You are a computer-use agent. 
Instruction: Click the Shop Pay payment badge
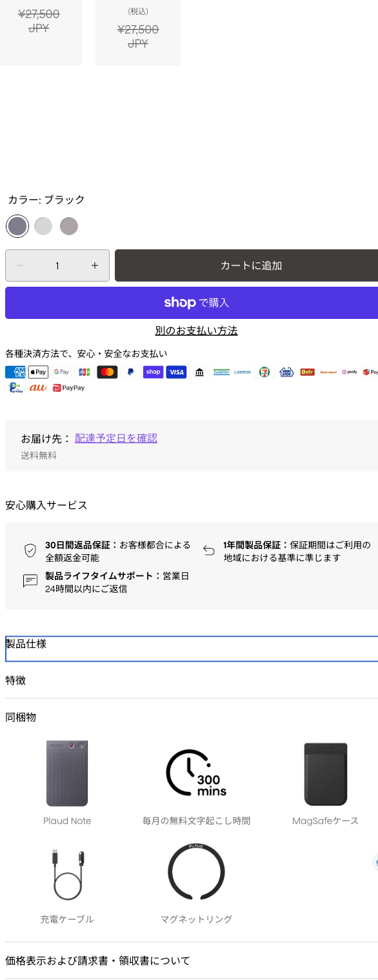point(154,372)
